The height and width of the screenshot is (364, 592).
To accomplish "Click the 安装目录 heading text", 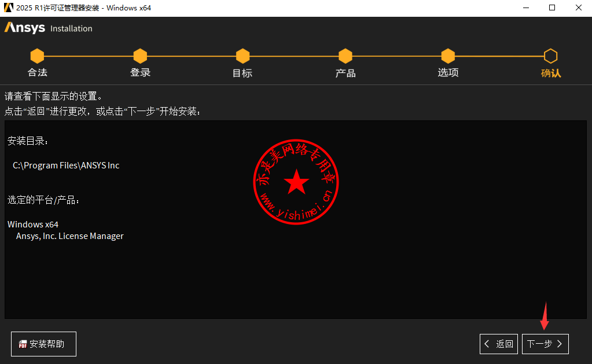I will point(28,141).
